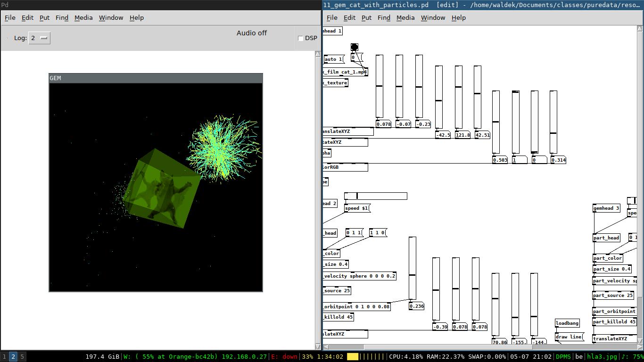Click vertical slider above 0.503 value
The width and height of the screenshot is (644, 362).
click(496, 122)
